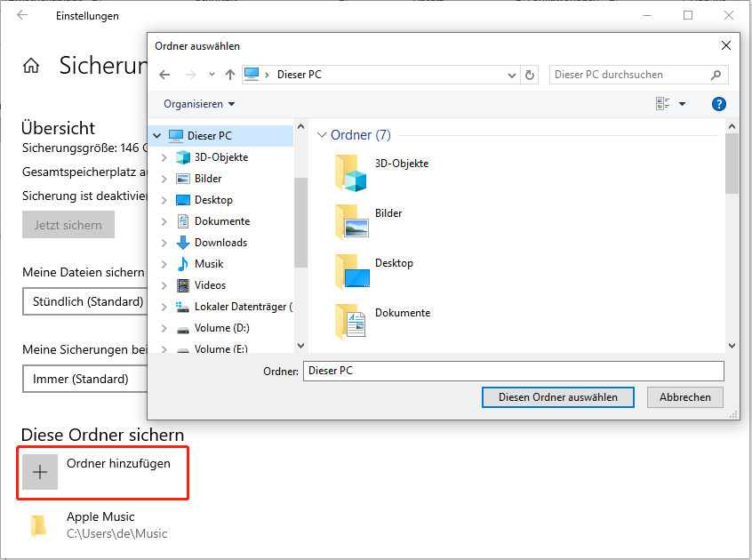Click Jetzt sichern in Einstellungen
This screenshot has width=752, height=560.
[x=68, y=224]
